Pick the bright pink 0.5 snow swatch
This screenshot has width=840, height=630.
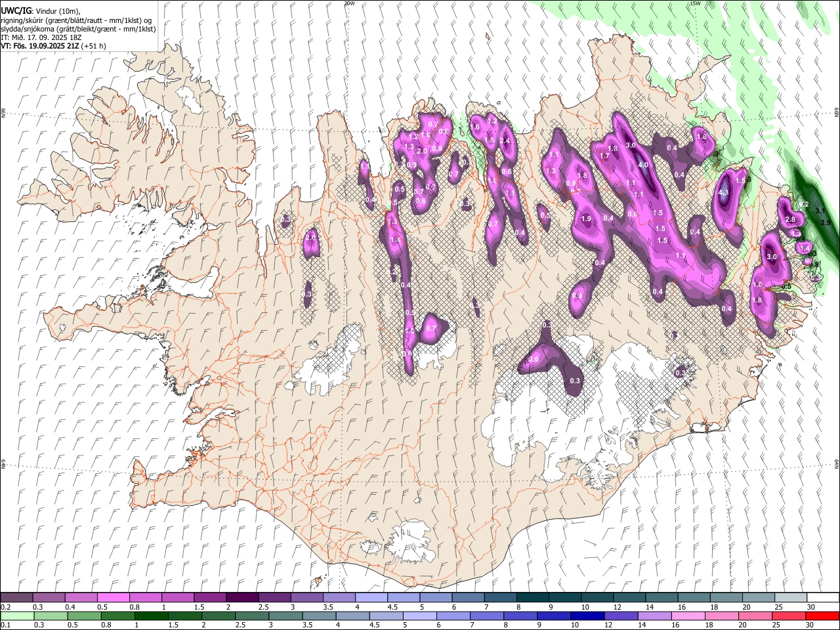tap(113, 597)
